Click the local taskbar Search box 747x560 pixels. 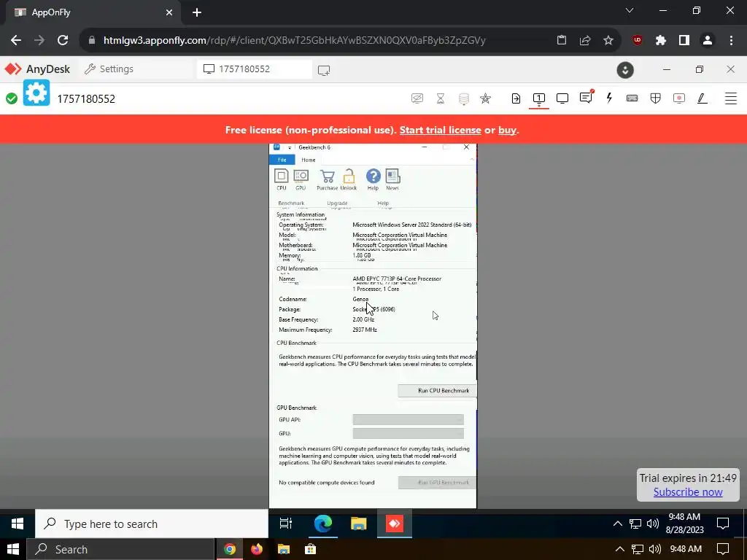120,549
